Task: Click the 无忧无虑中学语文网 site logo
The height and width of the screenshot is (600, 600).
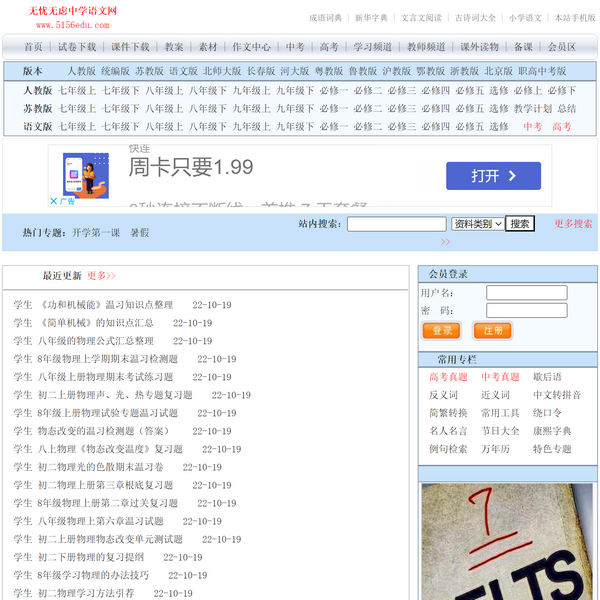Action: [72, 16]
